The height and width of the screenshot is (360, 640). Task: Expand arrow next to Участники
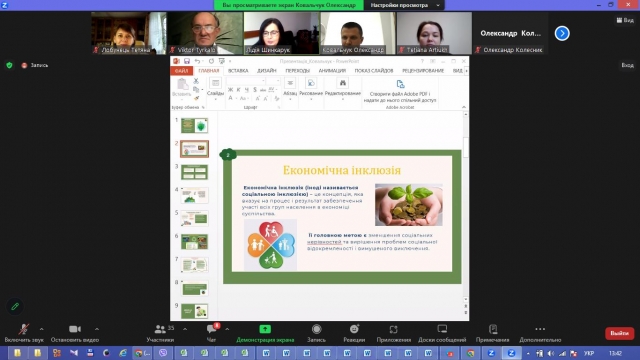[x=185, y=329]
